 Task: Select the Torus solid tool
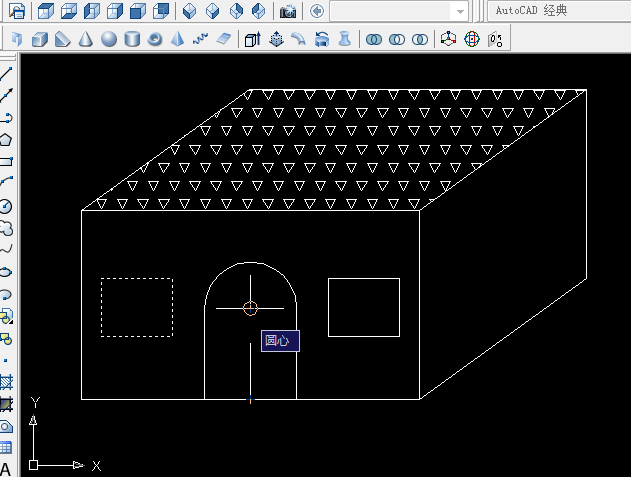pyautogui.click(x=155, y=40)
